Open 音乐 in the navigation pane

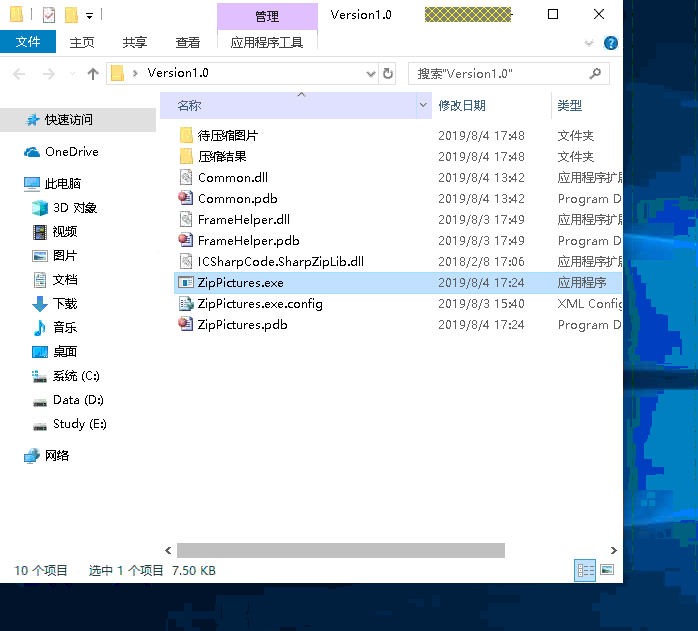(65, 328)
